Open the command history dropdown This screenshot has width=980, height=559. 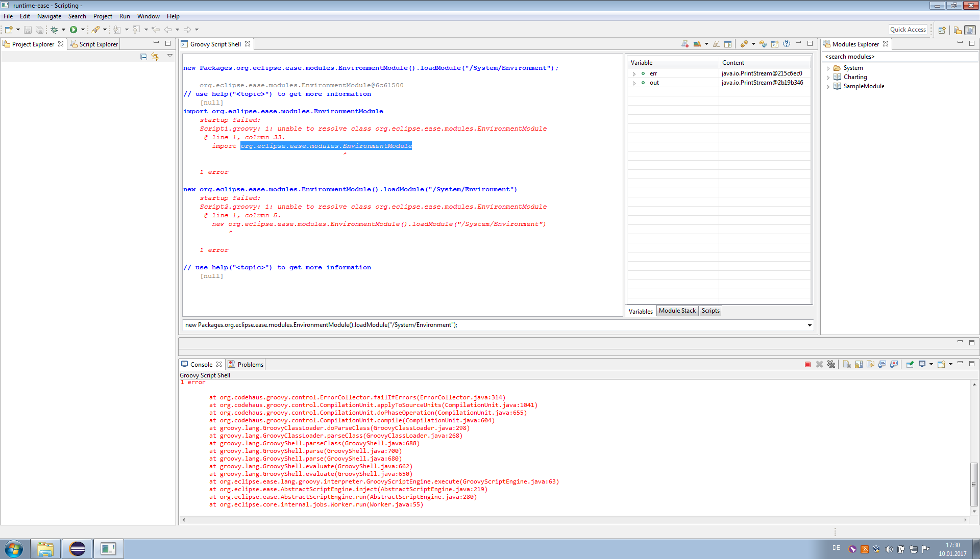coord(810,325)
